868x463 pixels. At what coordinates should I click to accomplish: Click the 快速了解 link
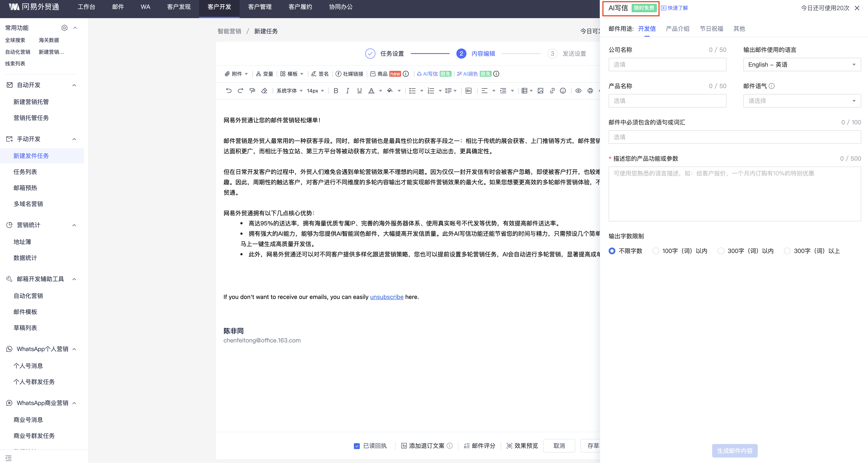tap(674, 8)
